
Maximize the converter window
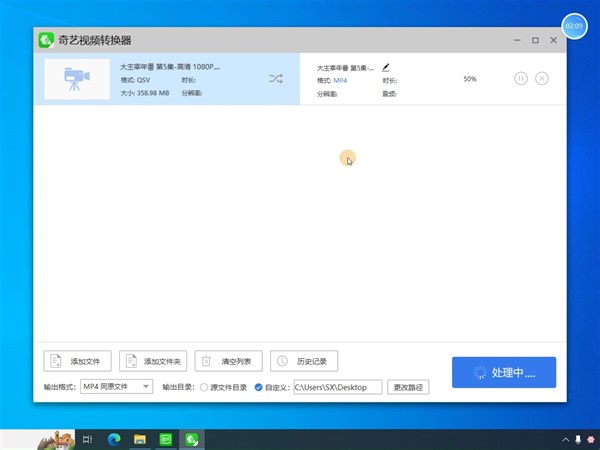[x=535, y=40]
